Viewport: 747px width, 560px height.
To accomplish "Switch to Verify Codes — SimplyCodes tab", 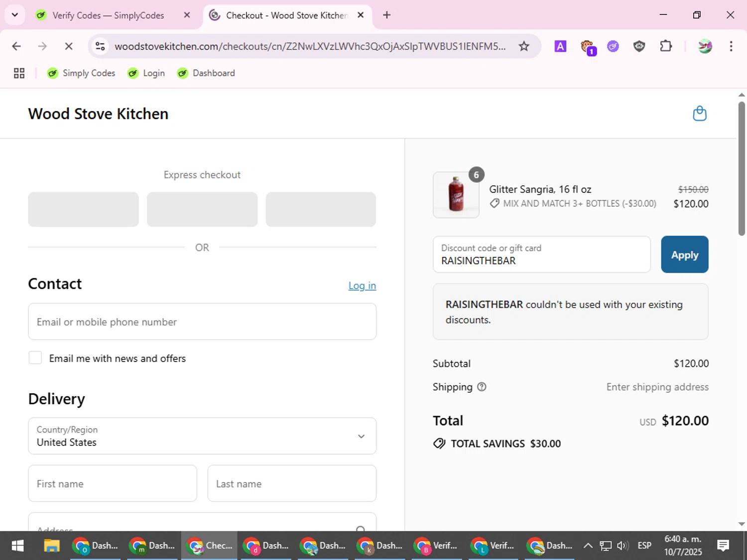I will point(108,15).
